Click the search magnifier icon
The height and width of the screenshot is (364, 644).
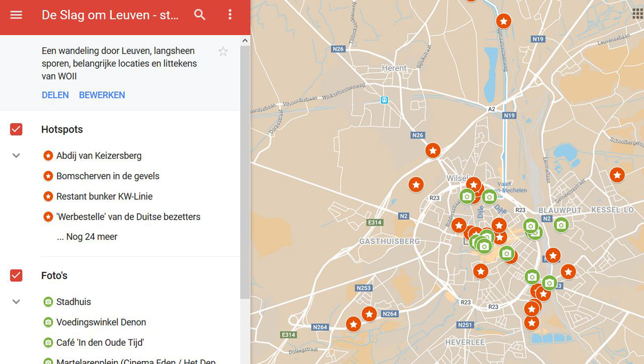200,15
